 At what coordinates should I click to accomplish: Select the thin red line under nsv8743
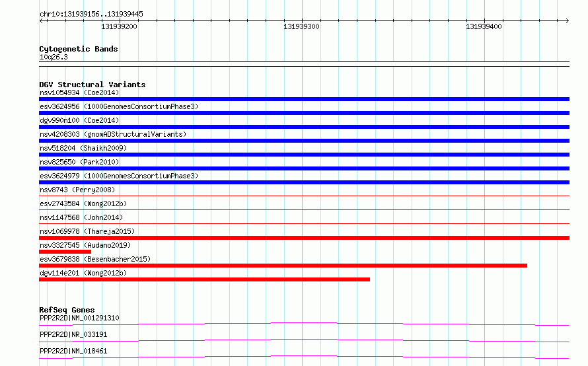(x=304, y=196)
